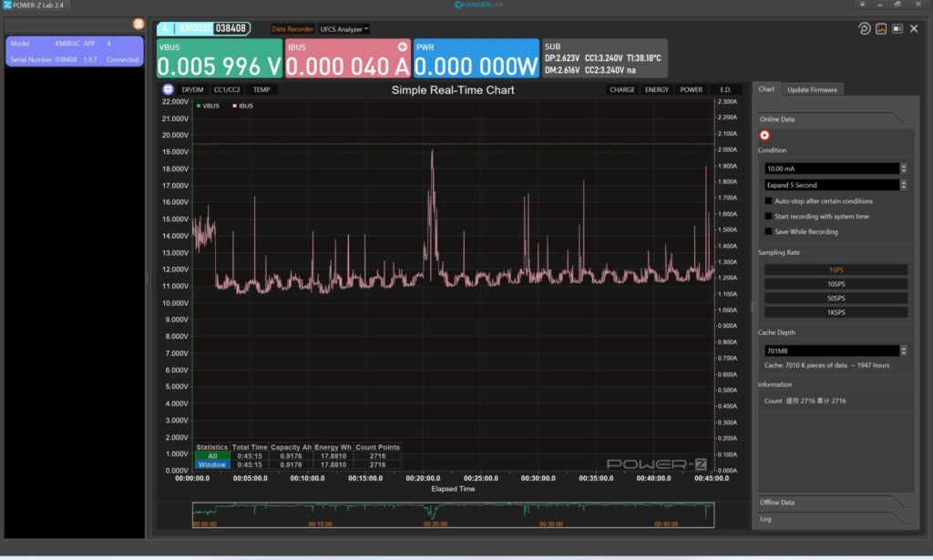
Task: Select the 1SPS sampling rate
Action: (836, 270)
